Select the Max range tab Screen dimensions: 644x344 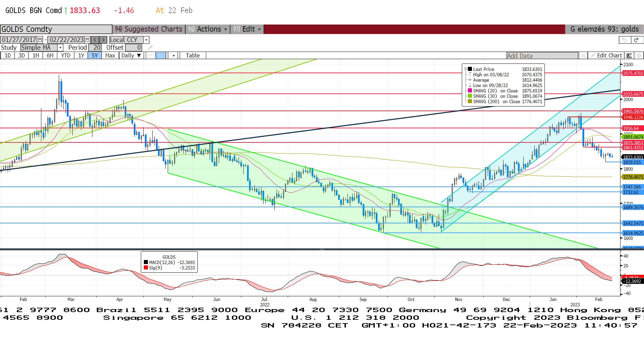[x=110, y=55]
